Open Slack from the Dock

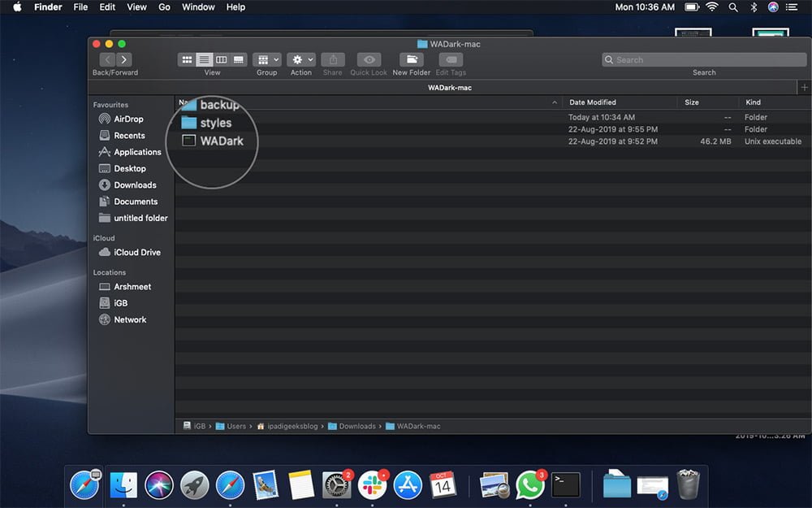[373, 486]
